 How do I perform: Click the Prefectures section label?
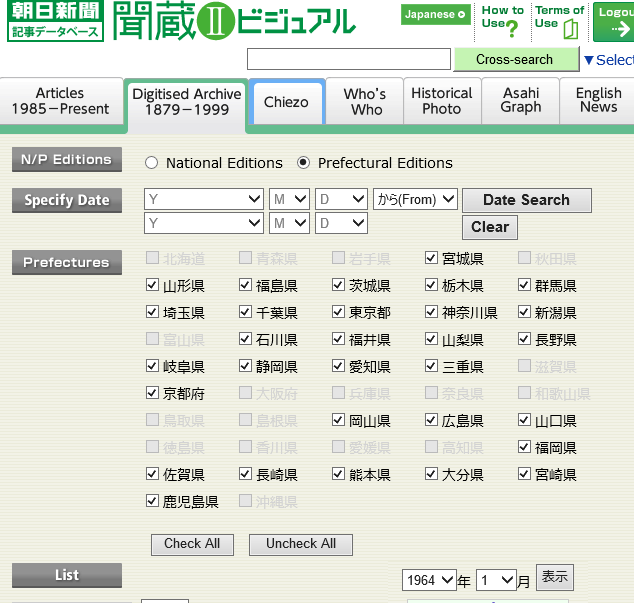[x=67, y=262]
